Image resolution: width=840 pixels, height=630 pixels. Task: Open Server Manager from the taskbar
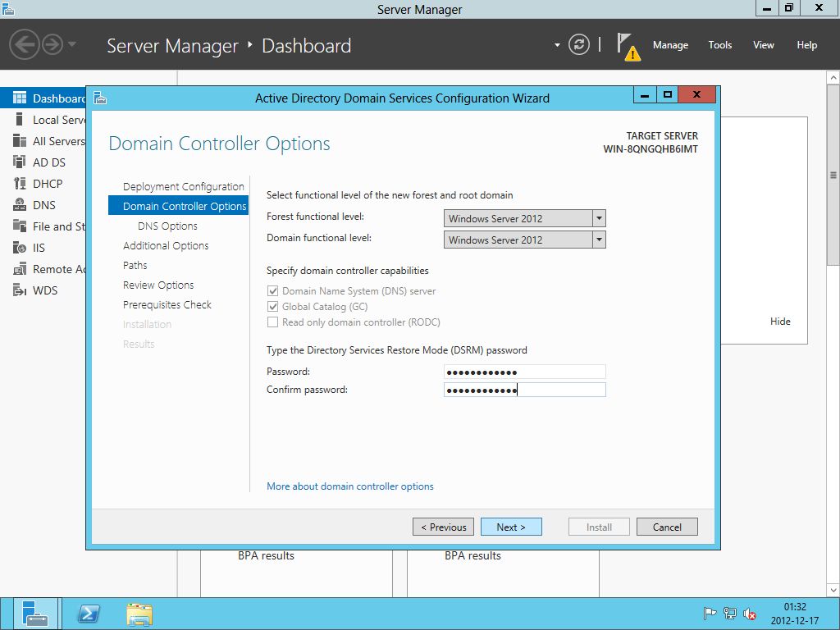35,614
